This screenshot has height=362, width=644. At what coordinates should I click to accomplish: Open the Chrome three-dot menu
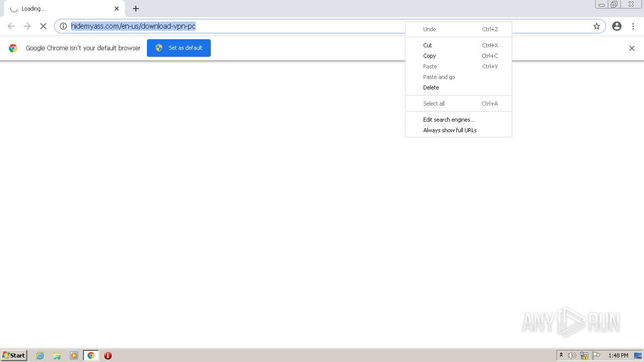(x=633, y=26)
